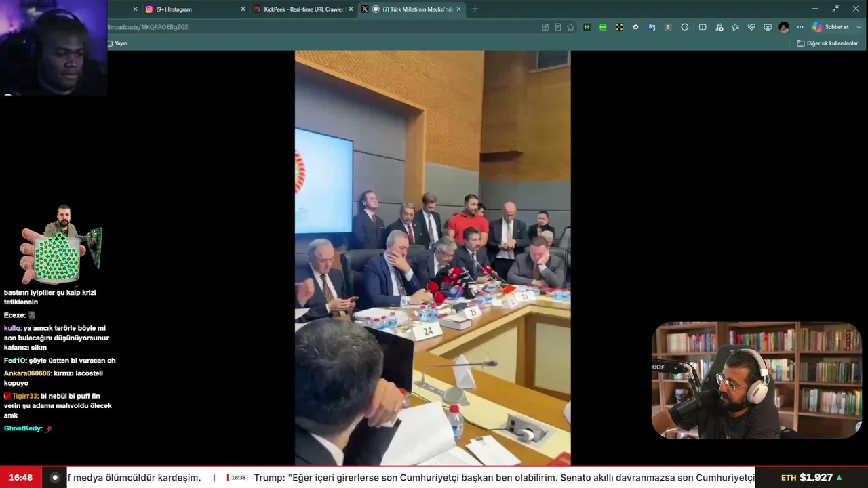The height and width of the screenshot is (488, 868).
Task: Open reading view icon in address bar
Action: coord(558,27)
